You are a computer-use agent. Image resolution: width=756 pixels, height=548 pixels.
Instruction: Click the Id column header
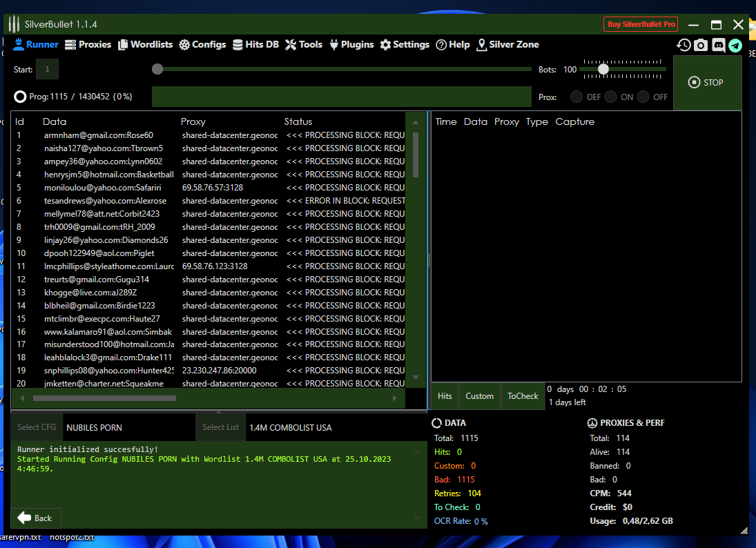coord(19,121)
